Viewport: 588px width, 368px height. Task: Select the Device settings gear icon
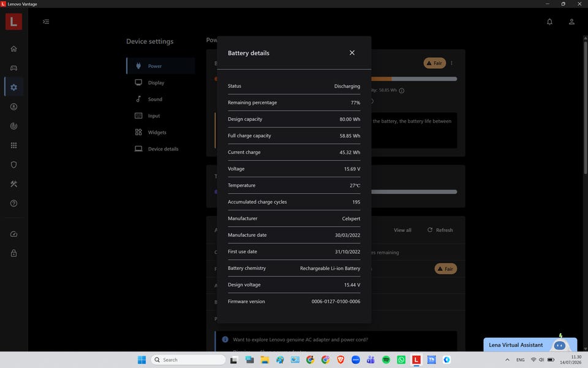[x=14, y=87]
